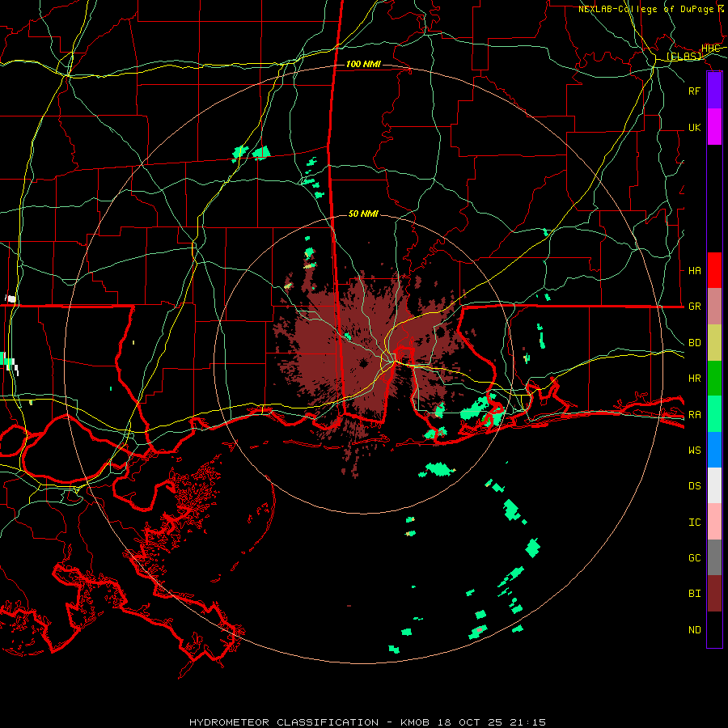Click the HYDROMETEOR CLASSIFICATION title text
This screenshot has width=728, height=728.
click(284, 722)
